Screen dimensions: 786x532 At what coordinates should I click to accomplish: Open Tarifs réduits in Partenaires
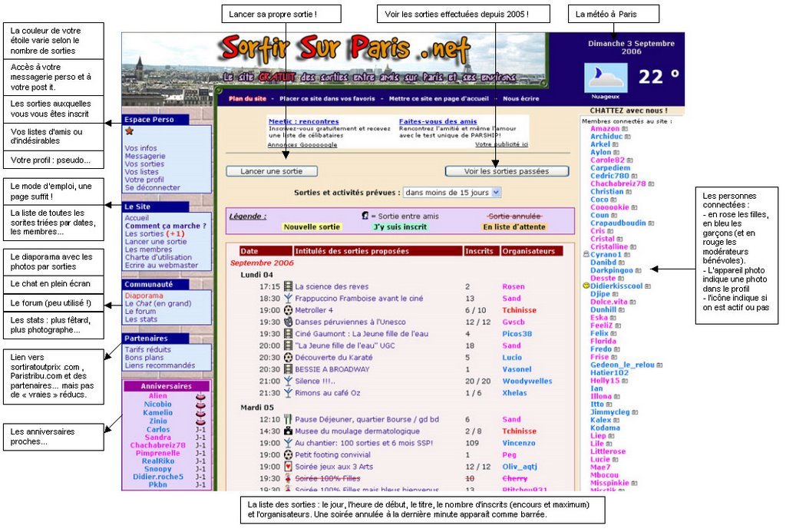(x=148, y=349)
